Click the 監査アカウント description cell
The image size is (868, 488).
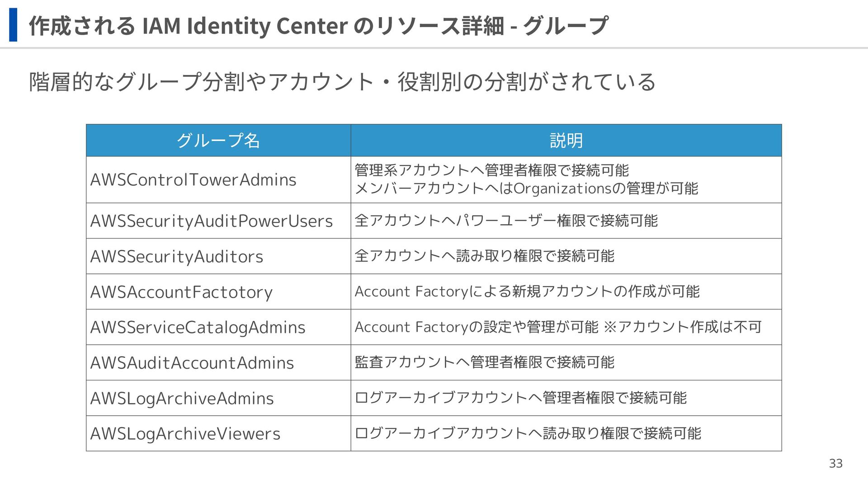coord(484,362)
